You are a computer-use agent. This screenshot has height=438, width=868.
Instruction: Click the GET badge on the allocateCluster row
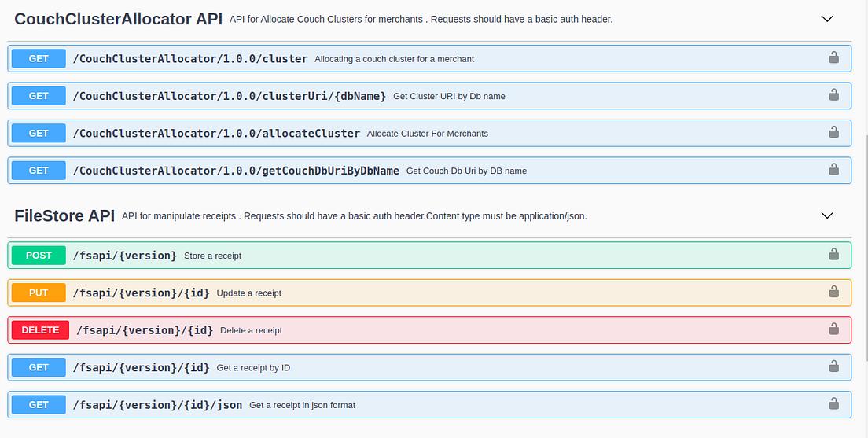coord(39,134)
